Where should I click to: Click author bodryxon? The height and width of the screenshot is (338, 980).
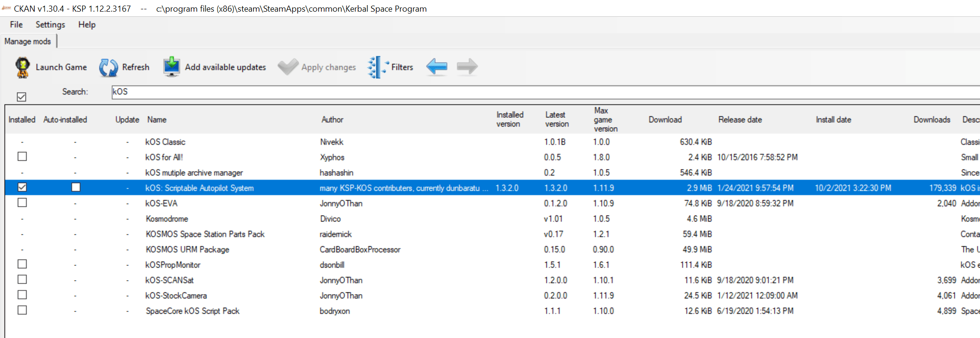(335, 311)
